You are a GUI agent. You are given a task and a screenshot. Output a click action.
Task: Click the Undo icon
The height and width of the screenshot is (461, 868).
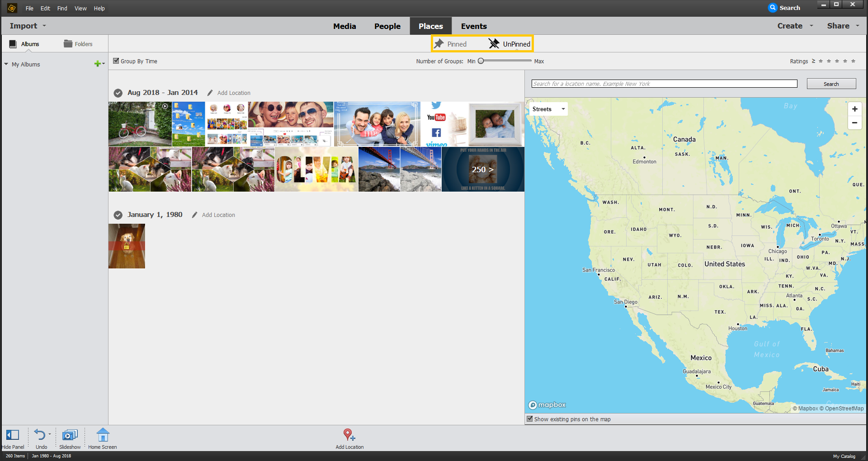(x=40, y=435)
